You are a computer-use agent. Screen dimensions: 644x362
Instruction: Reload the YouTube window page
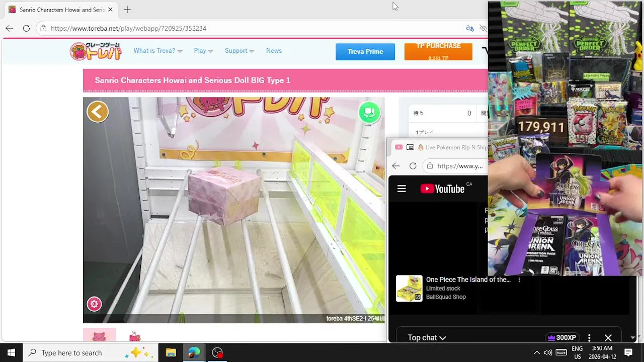click(413, 166)
